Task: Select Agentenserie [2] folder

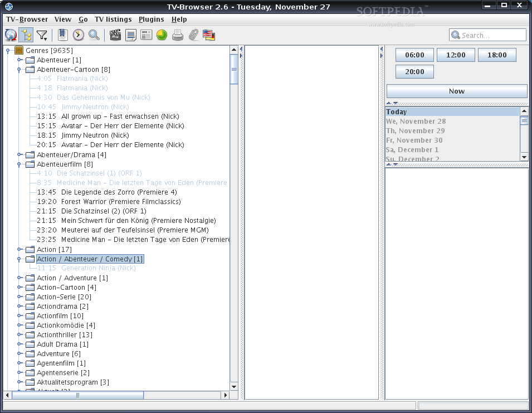Action: tap(63, 373)
